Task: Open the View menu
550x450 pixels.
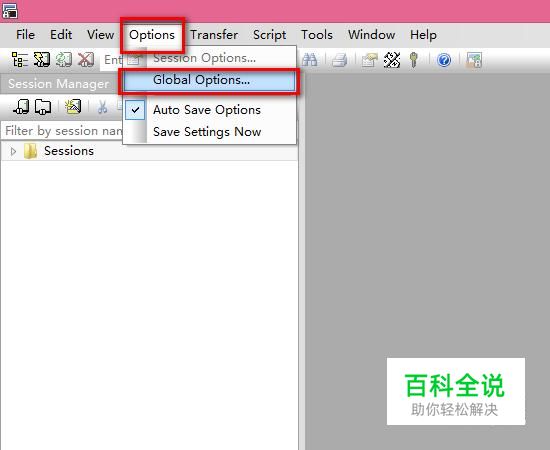Action: coord(101,35)
